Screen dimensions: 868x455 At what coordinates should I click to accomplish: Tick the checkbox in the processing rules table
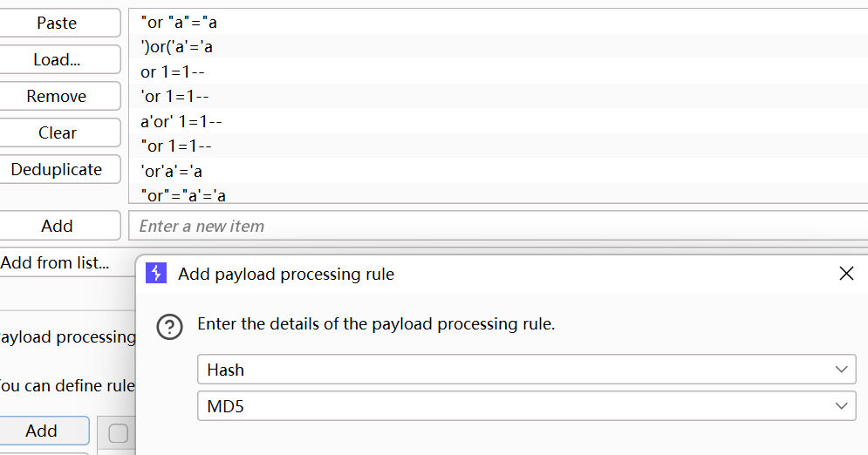coord(118,433)
